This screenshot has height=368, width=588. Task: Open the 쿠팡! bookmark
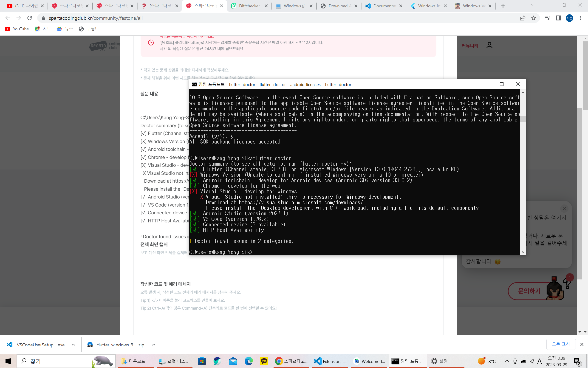click(x=88, y=29)
